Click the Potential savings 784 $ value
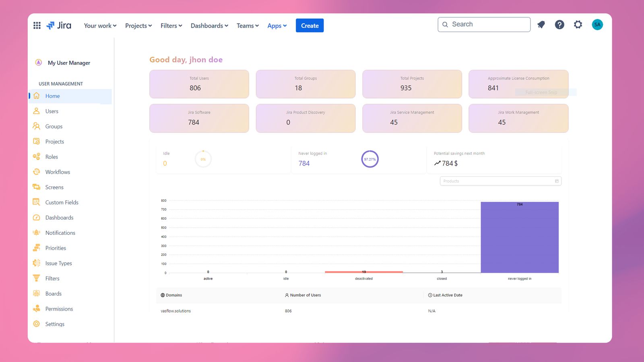Screen dimensions: 644x362 tap(446, 163)
